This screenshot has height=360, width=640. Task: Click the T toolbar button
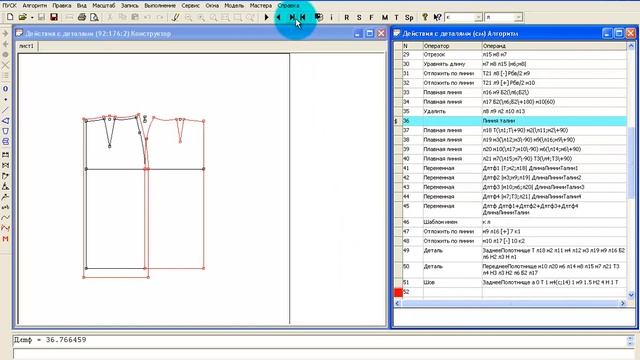tap(396, 18)
